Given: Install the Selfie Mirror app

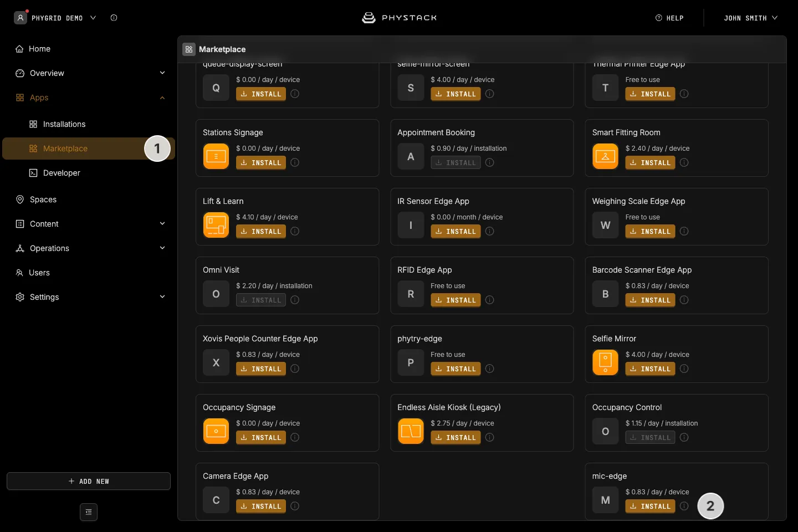Looking at the screenshot, I should click(x=650, y=369).
